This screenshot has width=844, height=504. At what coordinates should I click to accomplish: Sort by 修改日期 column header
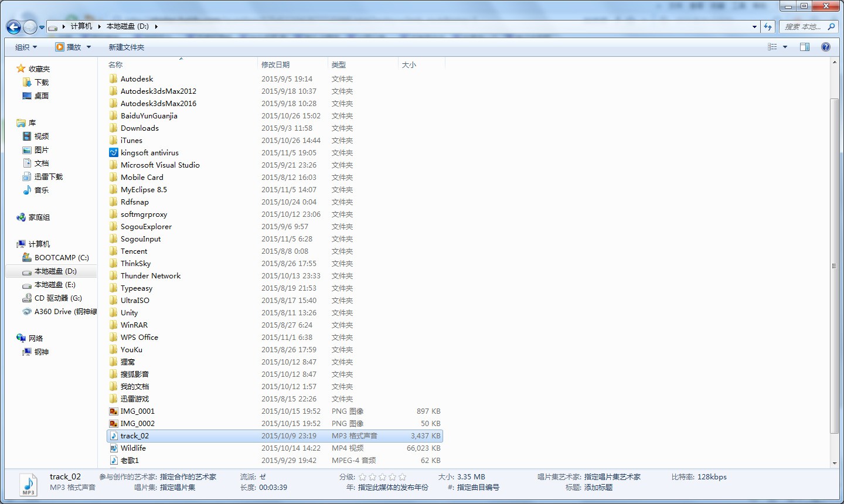tap(275, 64)
